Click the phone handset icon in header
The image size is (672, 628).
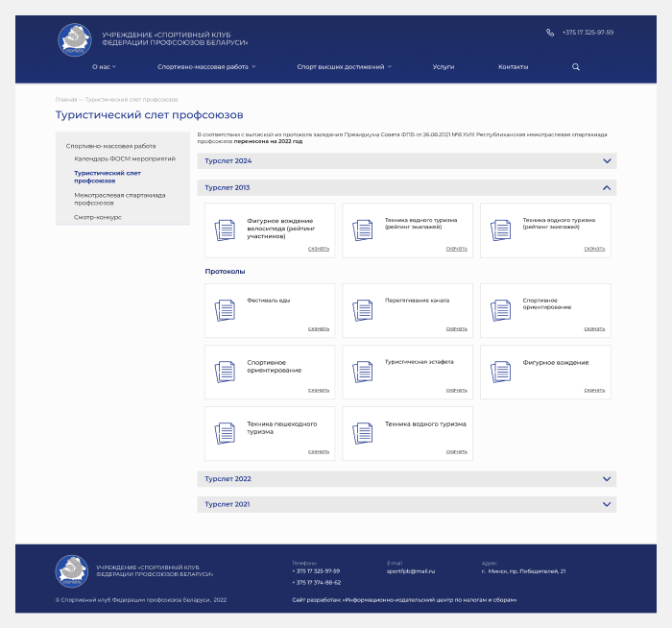pyautogui.click(x=550, y=33)
